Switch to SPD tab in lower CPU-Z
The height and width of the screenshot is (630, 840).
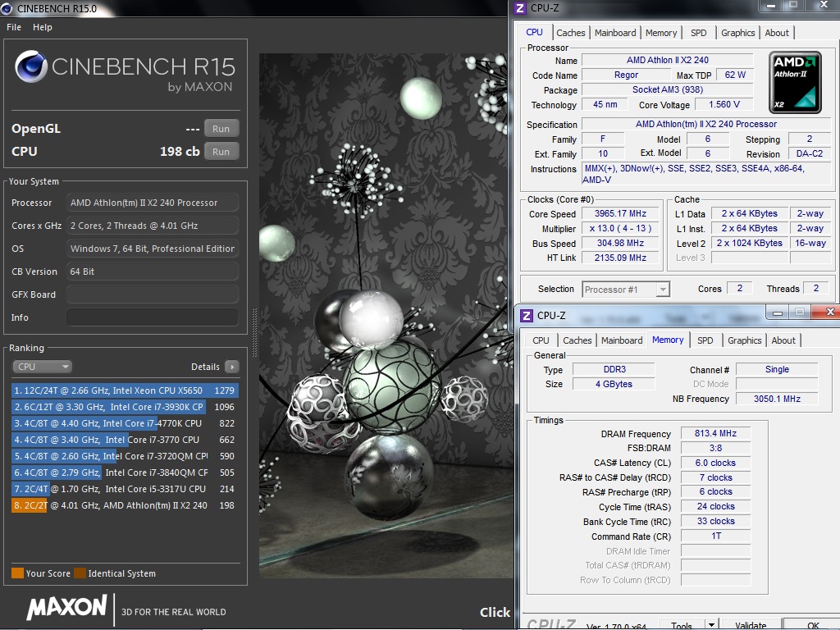[705, 340]
